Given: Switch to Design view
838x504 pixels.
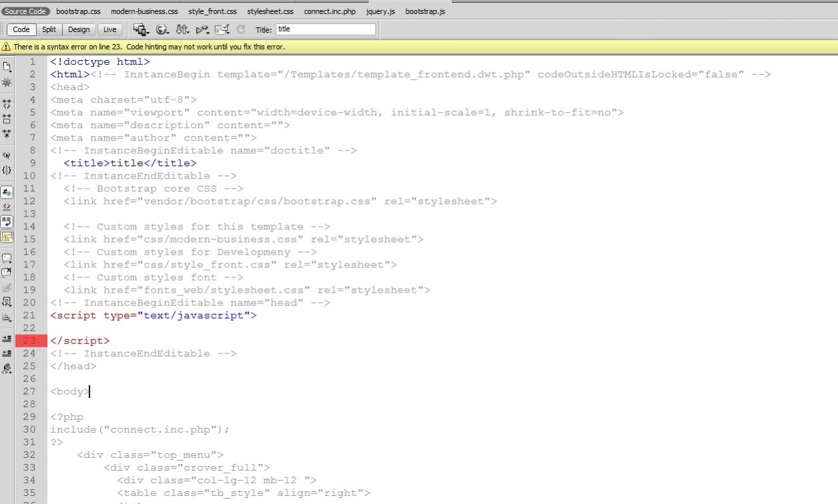Looking at the screenshot, I should point(79,29).
